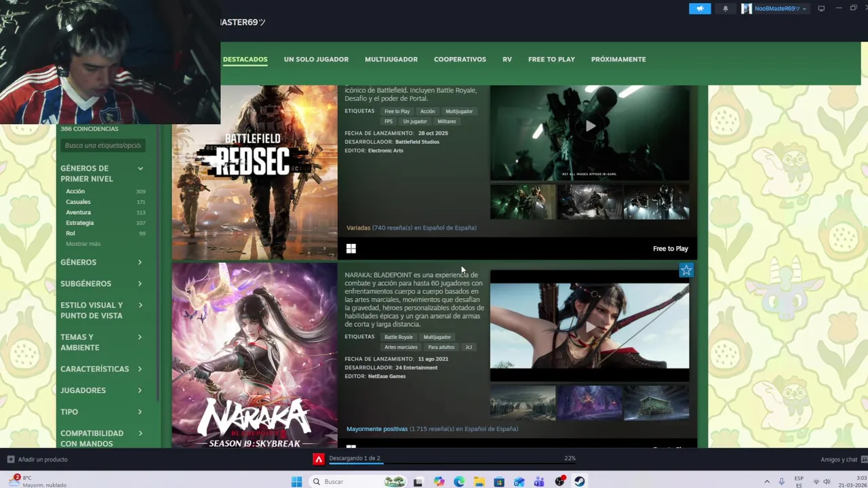Open the Cooperativos tab
The image size is (868, 488).
[460, 60]
